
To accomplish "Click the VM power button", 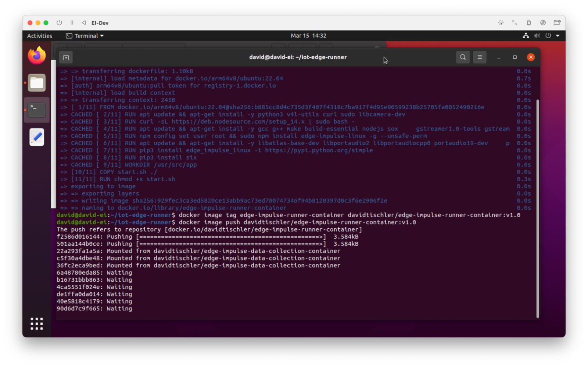I will (x=59, y=23).
